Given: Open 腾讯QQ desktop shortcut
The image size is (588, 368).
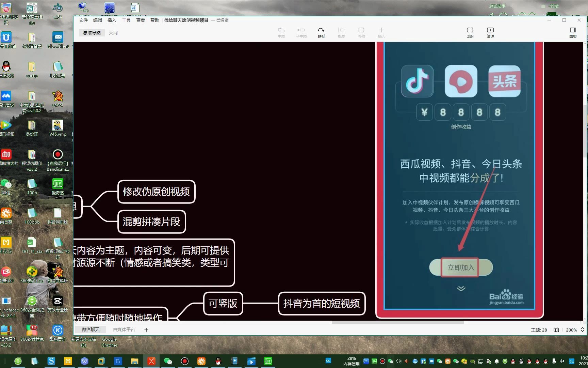Looking at the screenshot, I should pos(6,69).
